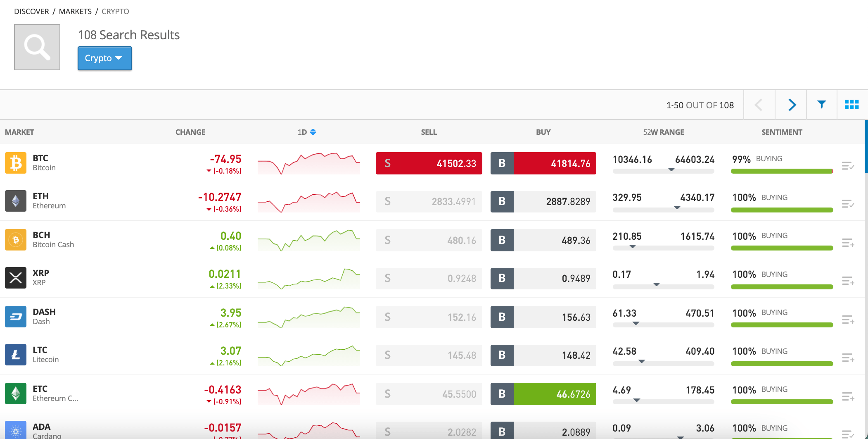Open the XRP 1D sparkline chart

click(x=309, y=278)
